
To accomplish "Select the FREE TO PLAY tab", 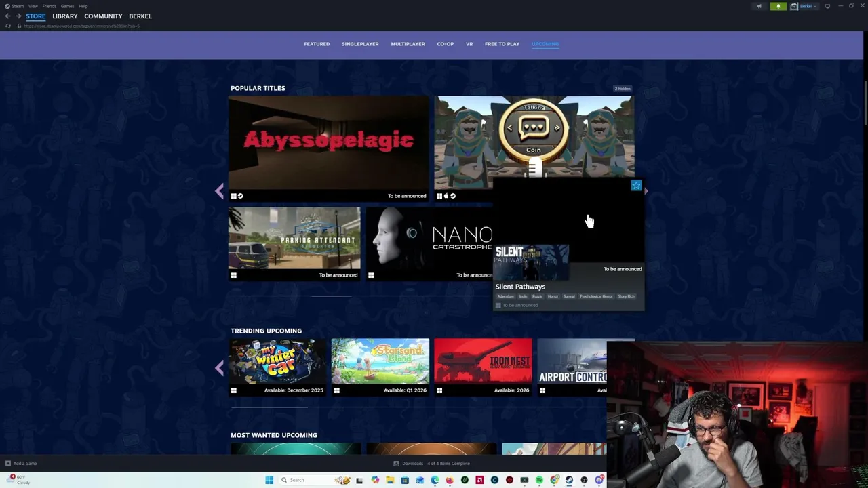I will pos(502,44).
